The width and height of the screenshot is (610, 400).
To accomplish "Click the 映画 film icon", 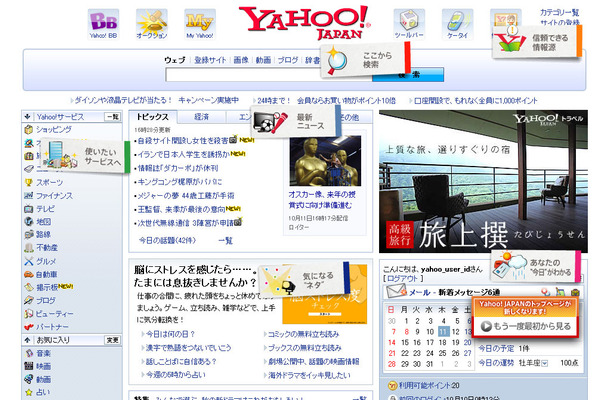I will click(x=28, y=366).
